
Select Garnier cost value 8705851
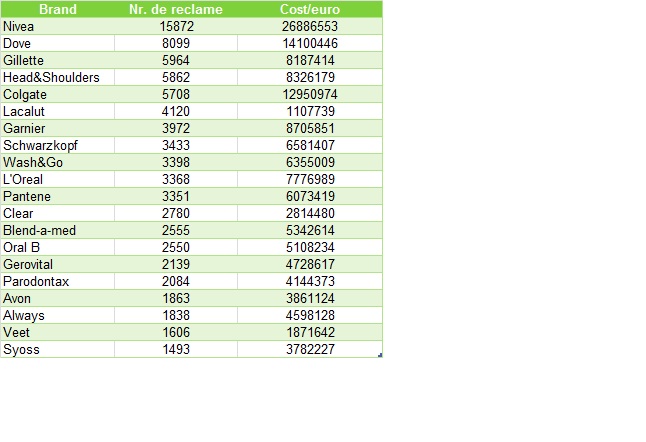pos(309,128)
